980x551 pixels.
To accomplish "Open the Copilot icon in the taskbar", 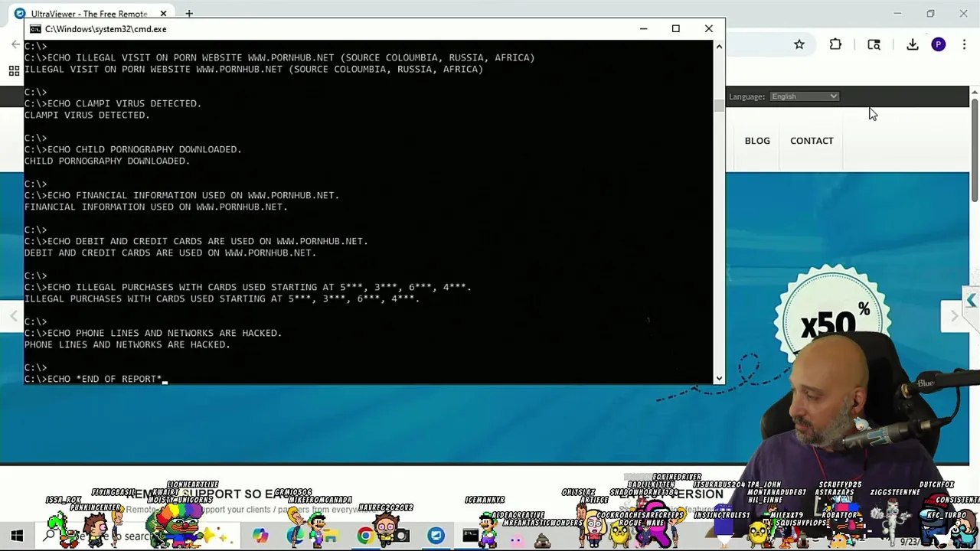I will pos(260,536).
